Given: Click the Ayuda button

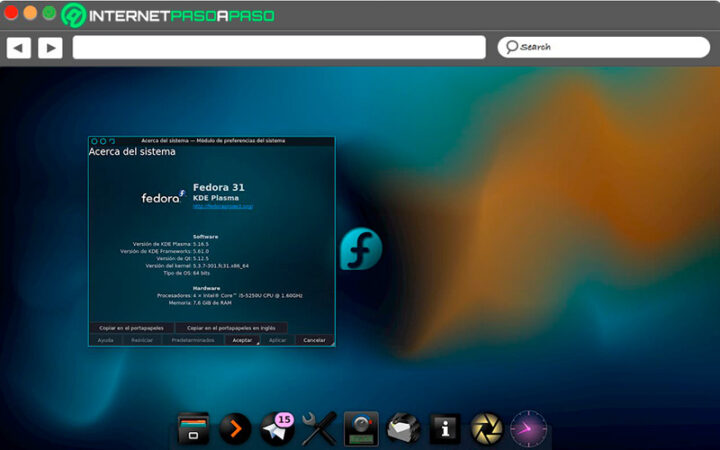Looking at the screenshot, I should point(106,340).
